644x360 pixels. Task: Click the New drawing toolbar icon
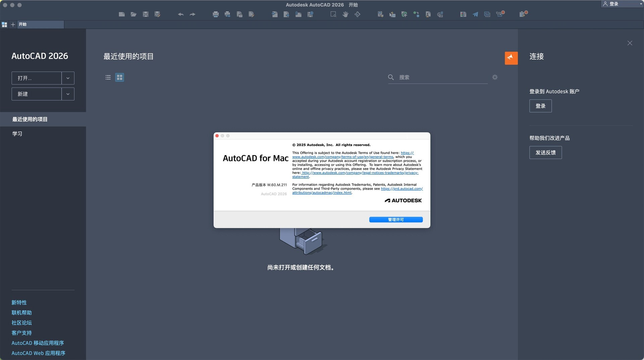(122, 14)
